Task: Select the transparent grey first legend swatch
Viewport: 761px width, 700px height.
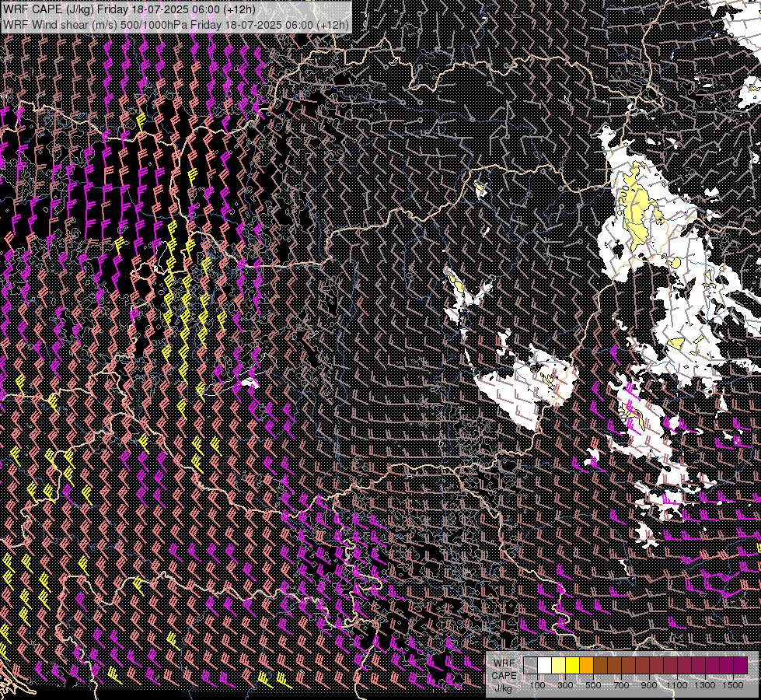Action: 530,666
